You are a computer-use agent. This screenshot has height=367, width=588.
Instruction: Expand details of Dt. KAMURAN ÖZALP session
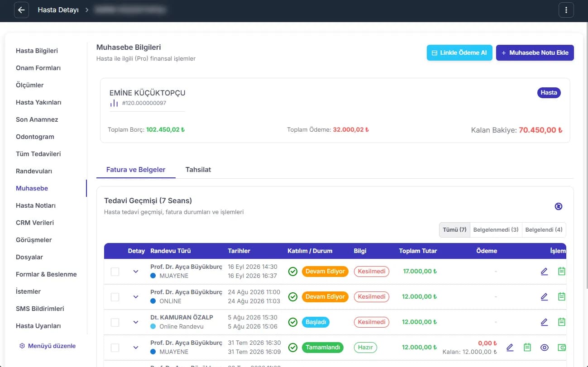pyautogui.click(x=135, y=322)
